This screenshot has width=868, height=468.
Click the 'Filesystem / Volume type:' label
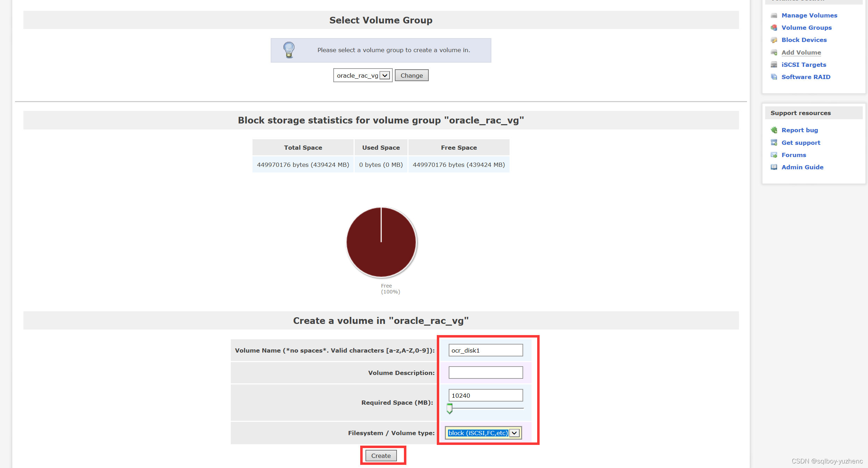point(391,433)
